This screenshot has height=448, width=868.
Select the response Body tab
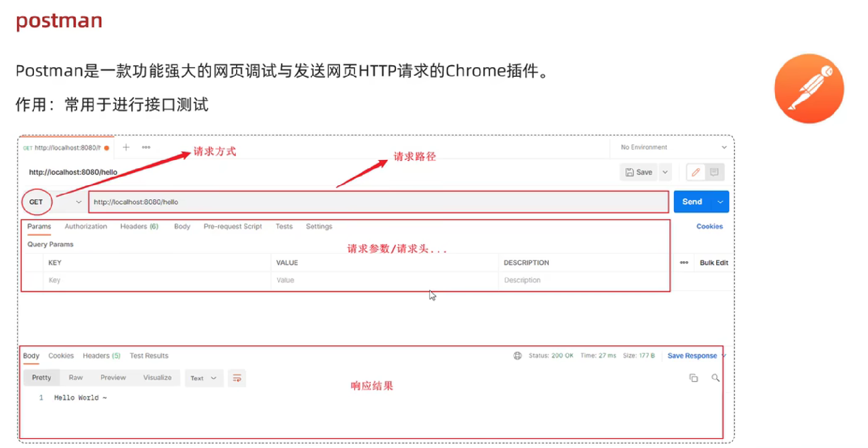click(x=31, y=356)
